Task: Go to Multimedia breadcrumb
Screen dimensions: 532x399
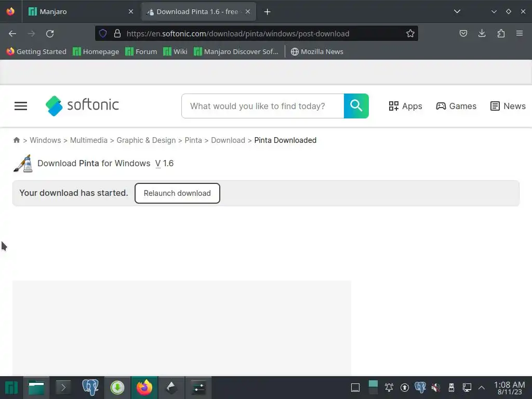Action: [x=88, y=140]
